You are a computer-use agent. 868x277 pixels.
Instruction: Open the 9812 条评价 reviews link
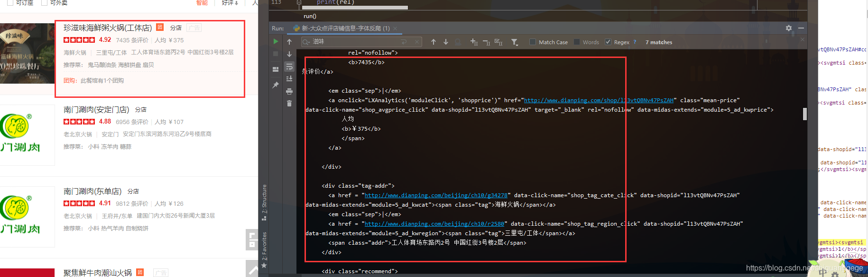pos(132,204)
